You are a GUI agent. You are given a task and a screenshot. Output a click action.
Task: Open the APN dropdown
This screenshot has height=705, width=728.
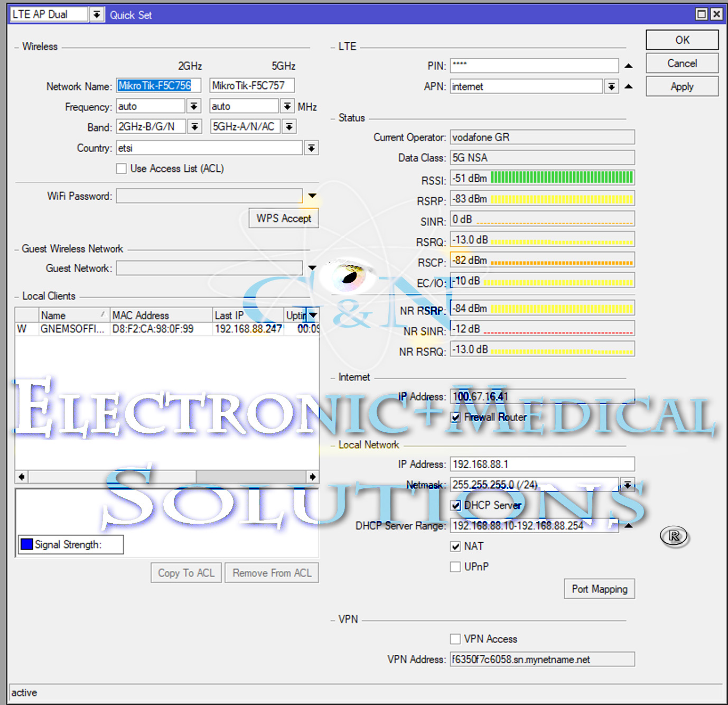click(611, 86)
